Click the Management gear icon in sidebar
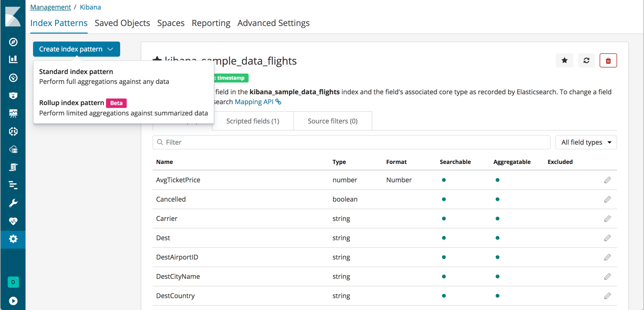Image resolution: width=644 pixels, height=310 pixels. pyautogui.click(x=13, y=239)
